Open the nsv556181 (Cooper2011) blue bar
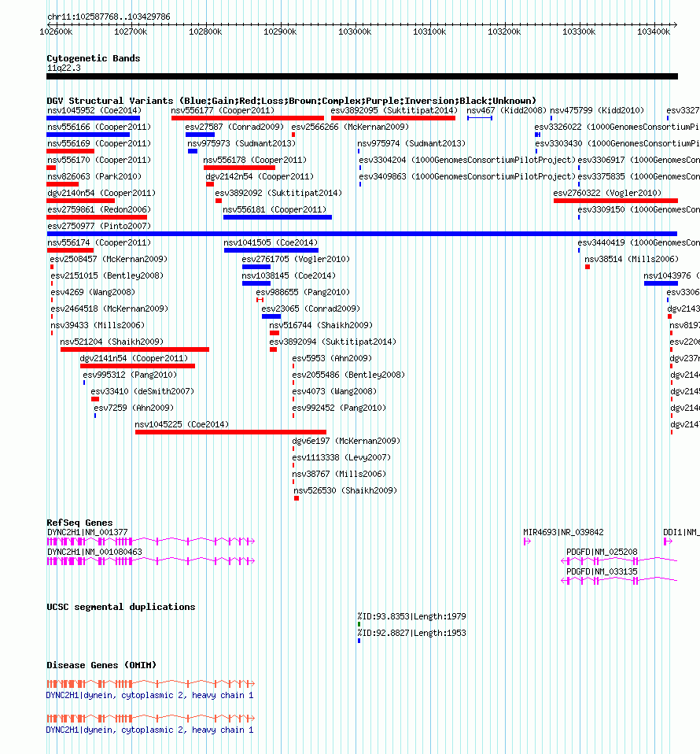Viewport: 700px width, 754px height. (x=277, y=217)
